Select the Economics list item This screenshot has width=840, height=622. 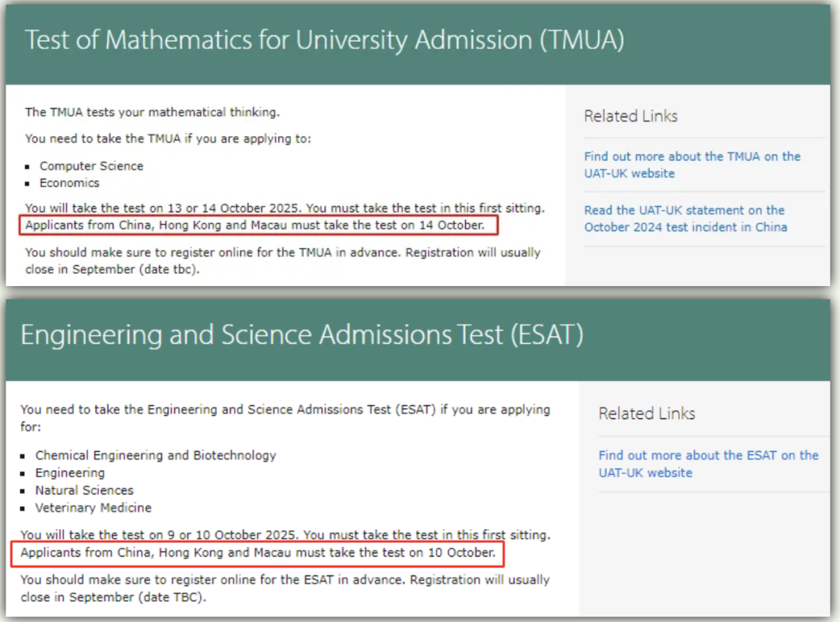click(70, 183)
